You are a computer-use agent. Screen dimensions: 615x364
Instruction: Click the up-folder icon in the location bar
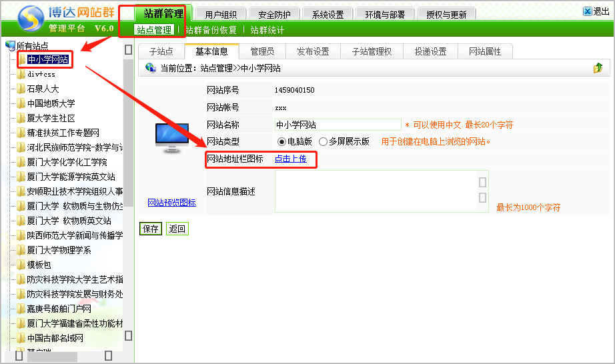point(598,68)
